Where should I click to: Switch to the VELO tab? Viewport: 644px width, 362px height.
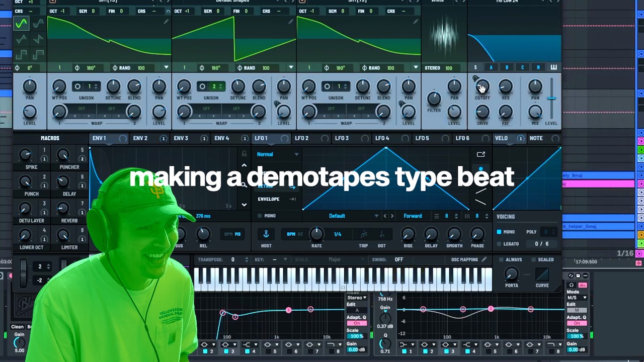tap(509, 138)
